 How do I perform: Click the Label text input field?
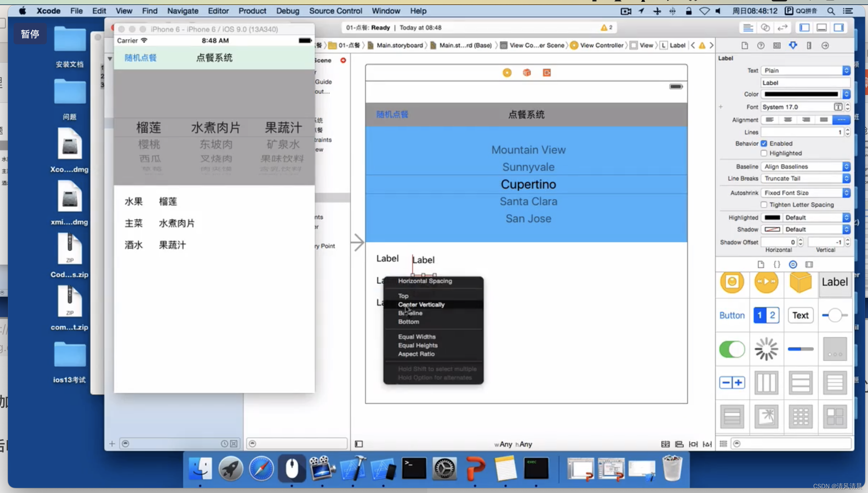[805, 83]
